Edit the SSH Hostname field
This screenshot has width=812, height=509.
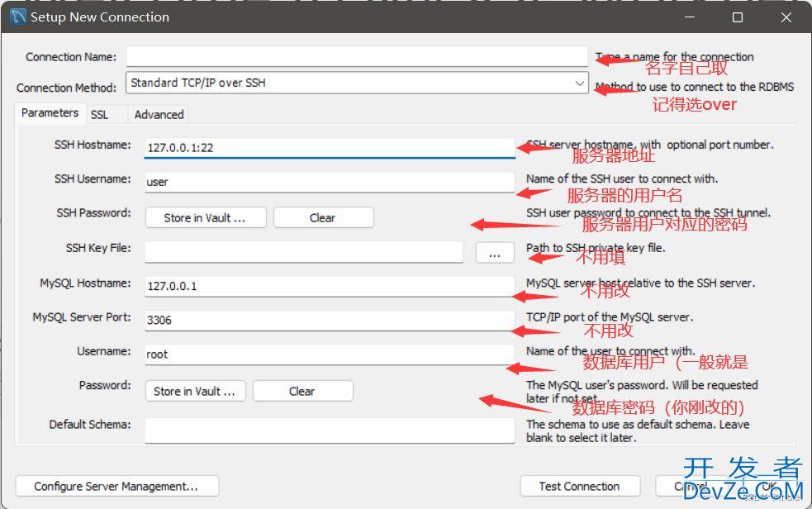(330, 148)
